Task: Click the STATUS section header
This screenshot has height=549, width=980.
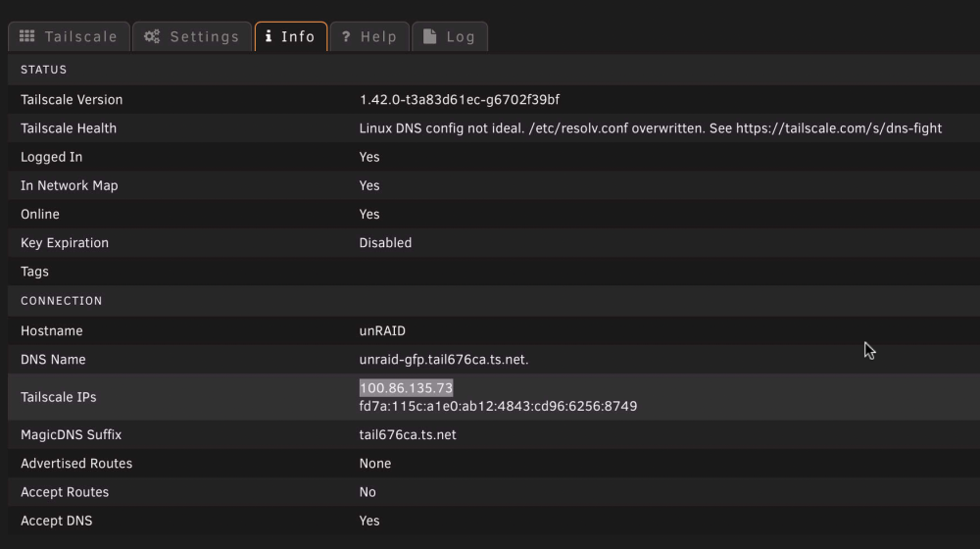Action: coord(44,70)
